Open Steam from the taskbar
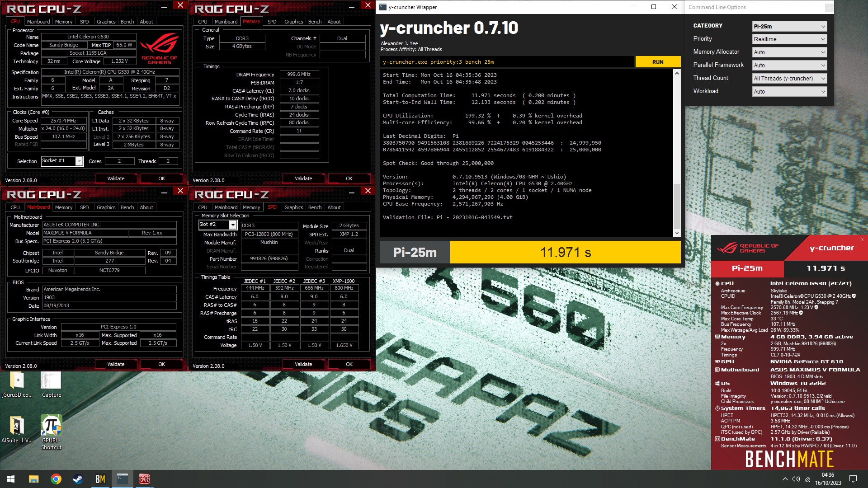The width and height of the screenshot is (868, 488). pos(78,479)
